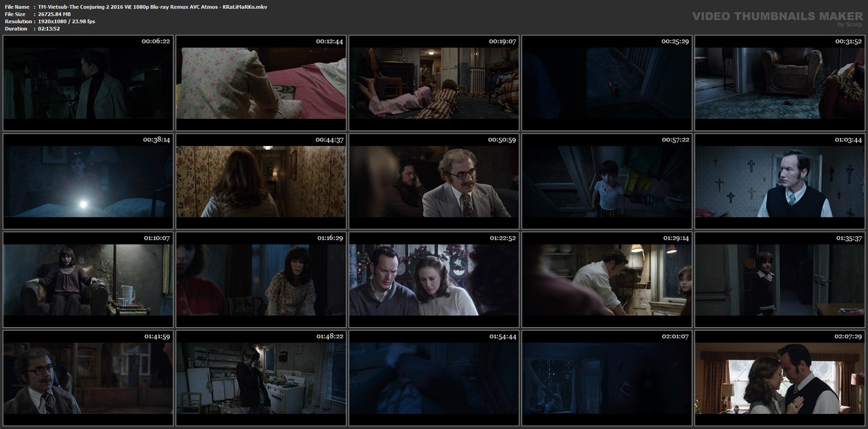Image resolution: width=868 pixels, height=429 pixels.
Task: Select the dark blue frame at 01:54:44
Action: pyautogui.click(x=434, y=378)
